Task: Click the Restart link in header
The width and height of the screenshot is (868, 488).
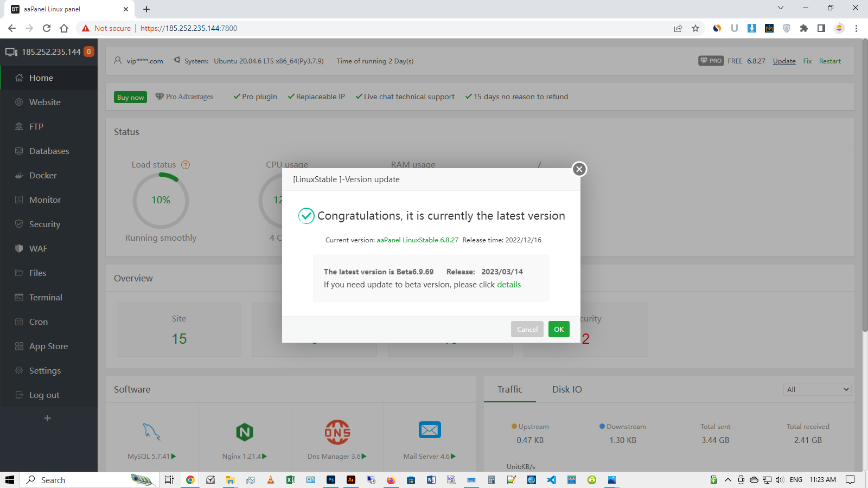Action: [829, 61]
